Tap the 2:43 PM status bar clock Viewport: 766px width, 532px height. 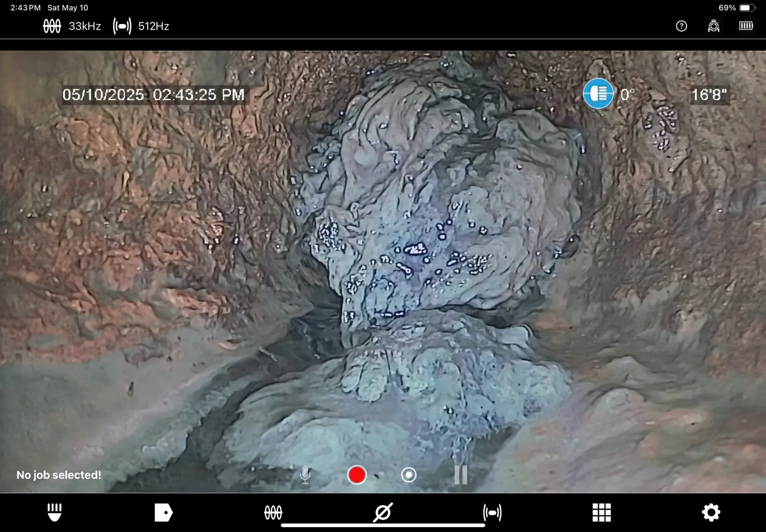[25, 8]
